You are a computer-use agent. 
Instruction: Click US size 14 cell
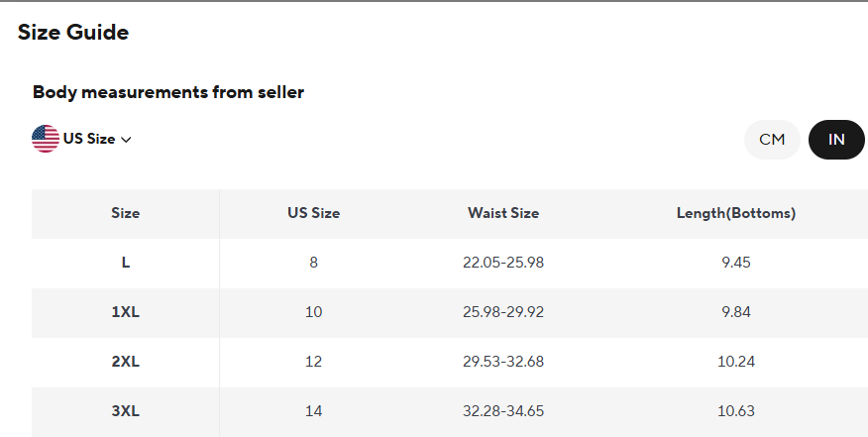click(x=313, y=411)
